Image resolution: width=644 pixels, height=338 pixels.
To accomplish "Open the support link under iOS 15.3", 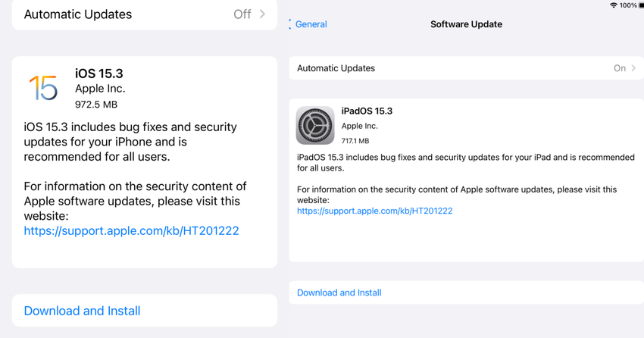I will (x=131, y=231).
